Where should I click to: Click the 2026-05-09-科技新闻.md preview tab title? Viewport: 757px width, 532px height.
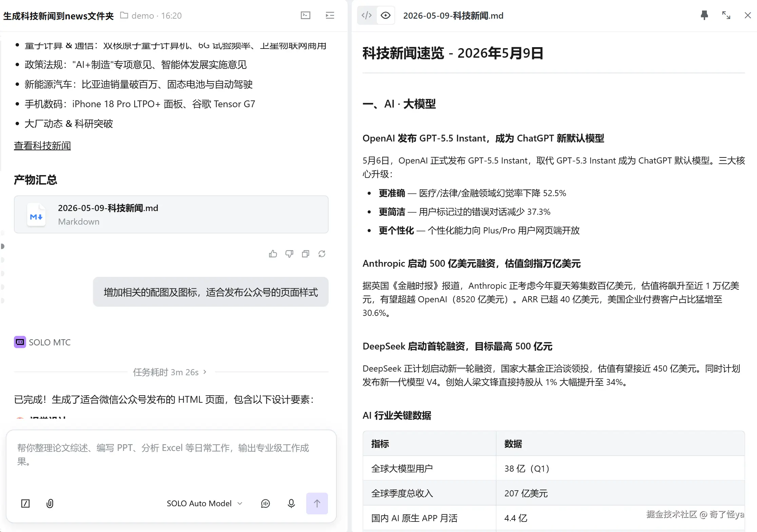[x=453, y=16]
